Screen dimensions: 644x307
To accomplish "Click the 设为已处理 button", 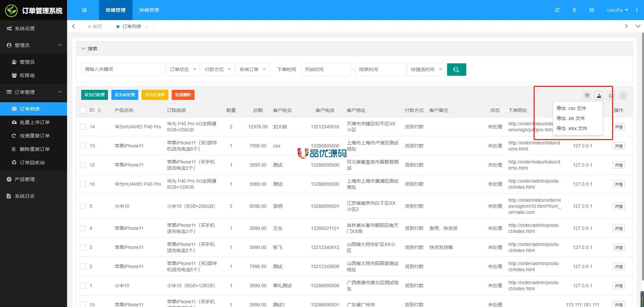I will point(95,95).
